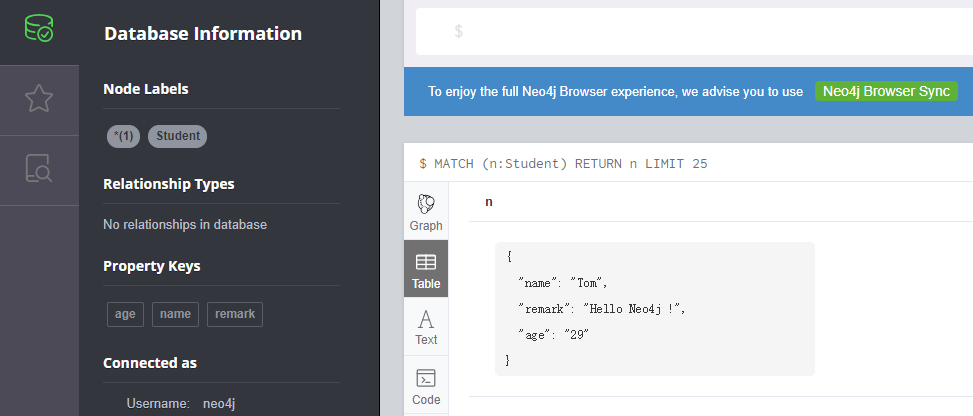Viewport: 973px width, 416px height.
Task: Switch to Graph result view
Action: click(426, 212)
